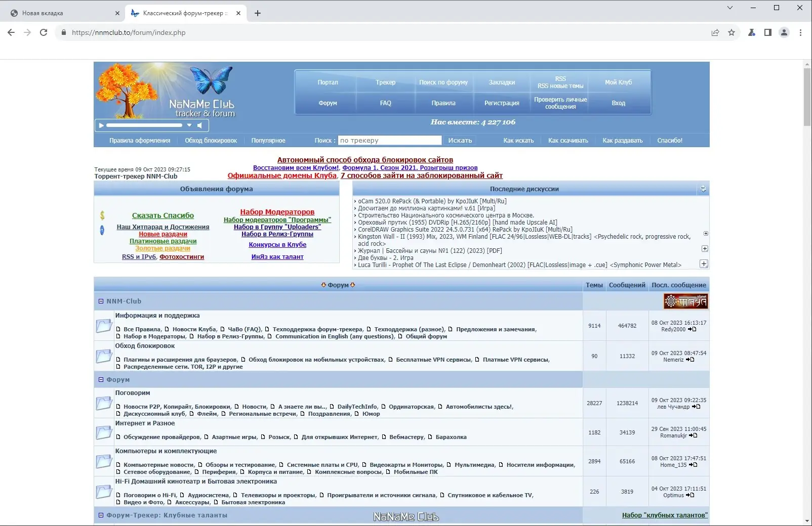812x526 pixels.
Task: Mute the header player speaker icon
Action: tap(199, 125)
